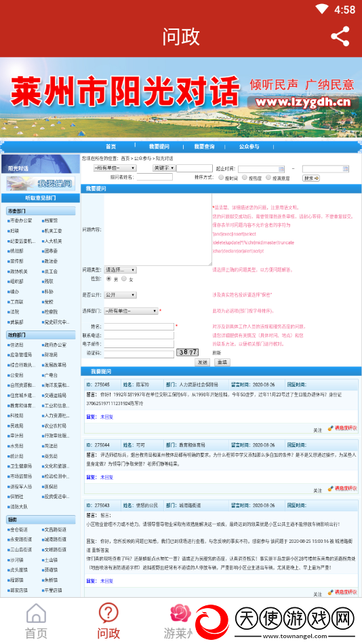Tap the house icon in bottom bar

[x=36, y=613]
